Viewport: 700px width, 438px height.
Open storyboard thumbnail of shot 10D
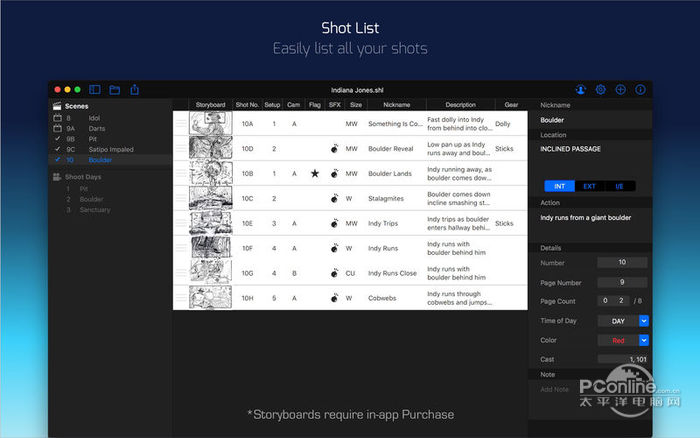[211, 148]
